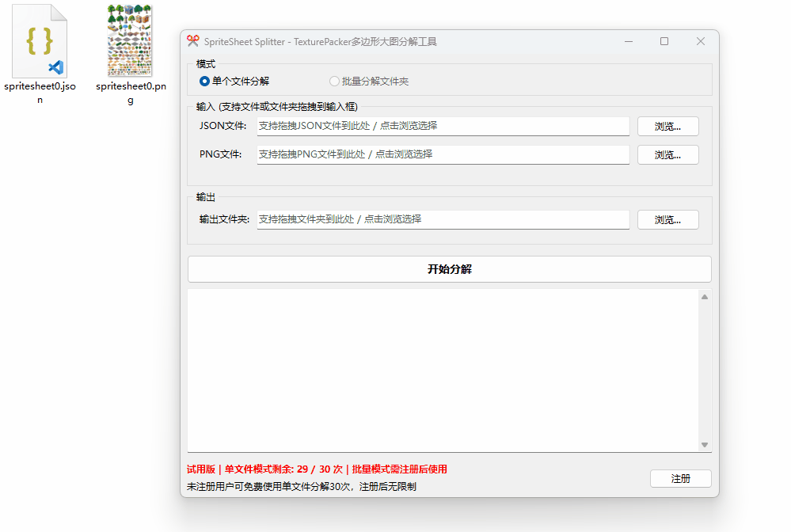Click the scissors icon in the title bar
Screen dimensions: 791x532
click(193, 41)
